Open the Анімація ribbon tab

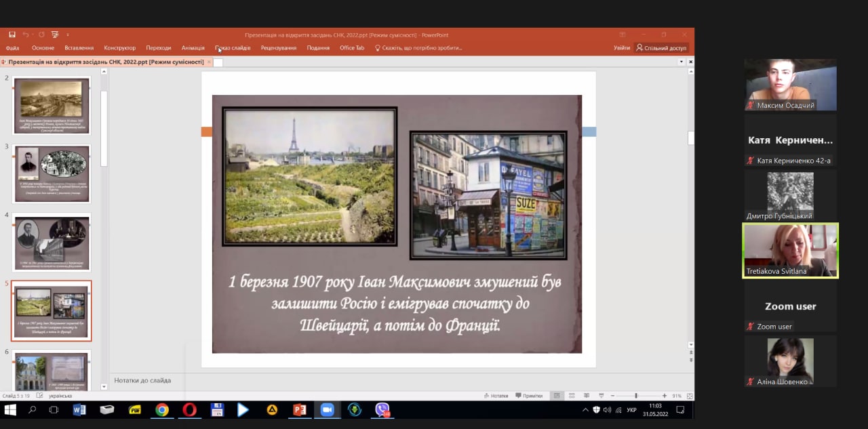coord(193,48)
